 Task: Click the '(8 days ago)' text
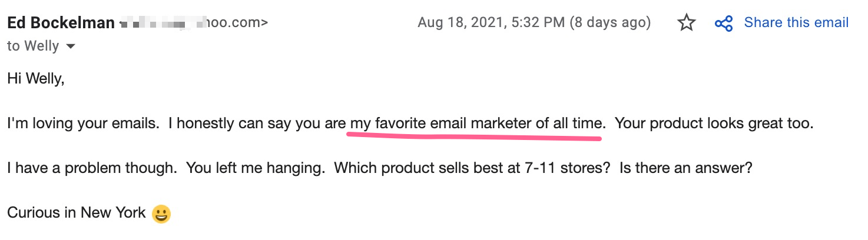pyautogui.click(x=610, y=23)
